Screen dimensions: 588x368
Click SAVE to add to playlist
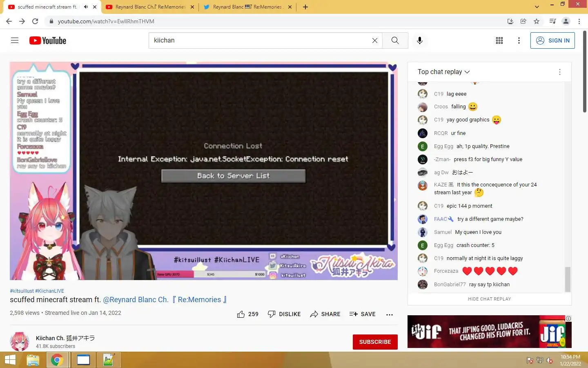[362, 314]
